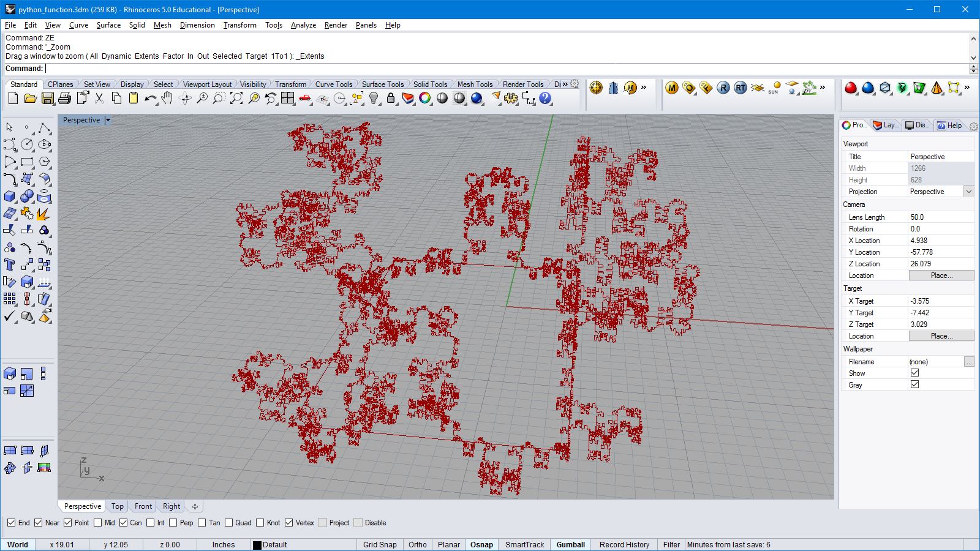
Task: Click Place button for Camera location
Action: coord(941,275)
